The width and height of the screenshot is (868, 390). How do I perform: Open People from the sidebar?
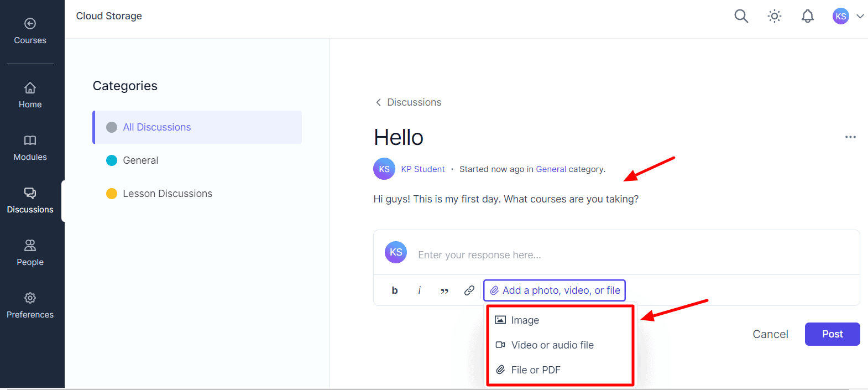[30, 253]
